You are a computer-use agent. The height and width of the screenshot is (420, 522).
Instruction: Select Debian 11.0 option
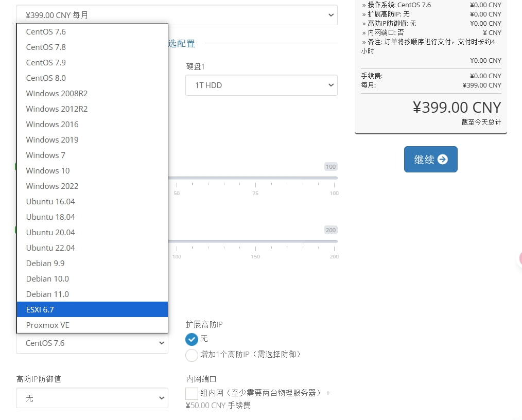coord(92,294)
